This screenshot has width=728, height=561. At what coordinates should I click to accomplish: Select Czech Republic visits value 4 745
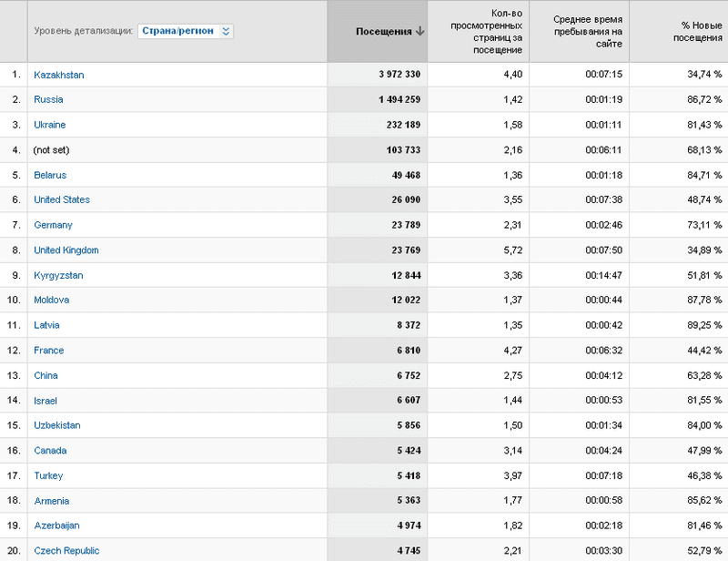click(409, 551)
